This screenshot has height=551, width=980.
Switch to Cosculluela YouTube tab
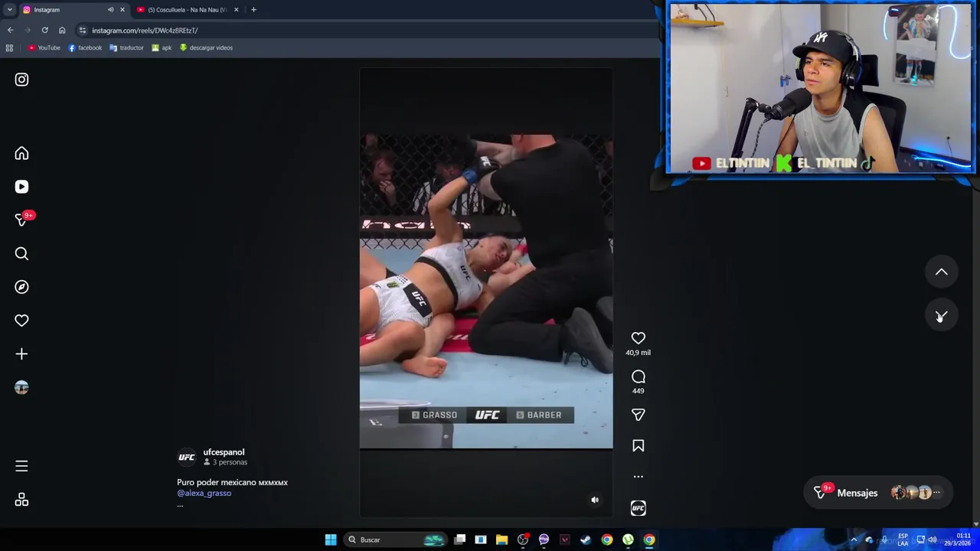click(x=188, y=10)
